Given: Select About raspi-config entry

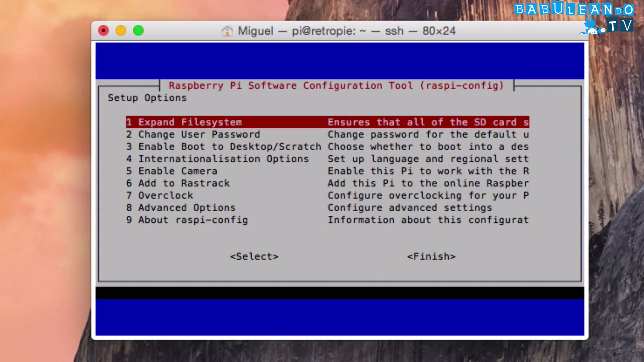Looking at the screenshot, I should click(327, 220).
